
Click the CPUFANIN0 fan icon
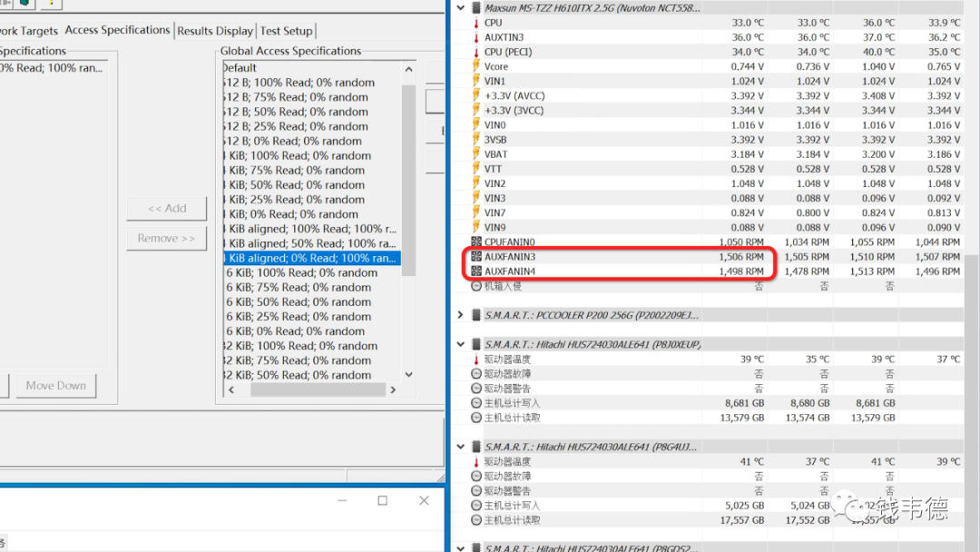coord(476,241)
